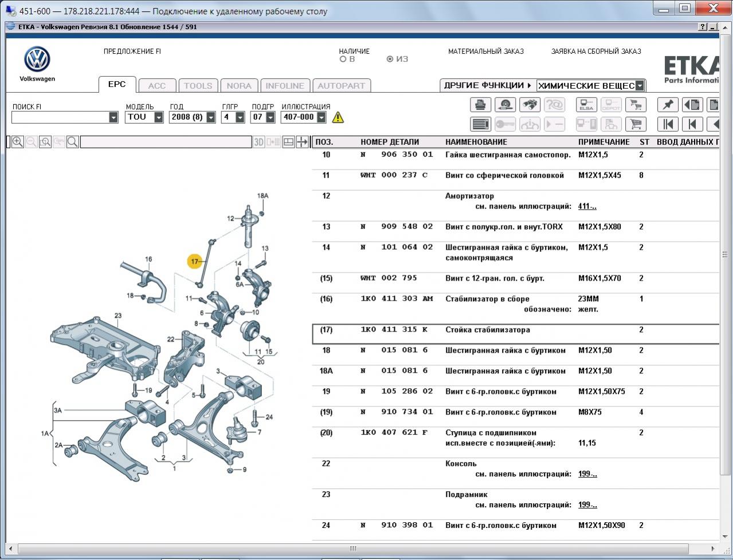Image resolution: width=733 pixels, height=560 pixels.
Task: Click the parts list vertical scrollbar thumb
Action: click(x=726, y=254)
